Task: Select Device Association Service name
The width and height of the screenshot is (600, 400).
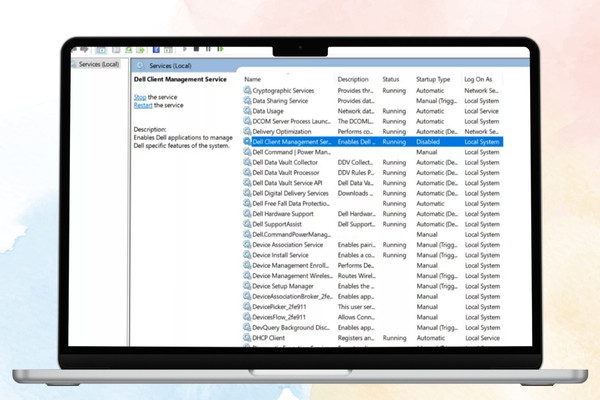Action: coord(288,245)
